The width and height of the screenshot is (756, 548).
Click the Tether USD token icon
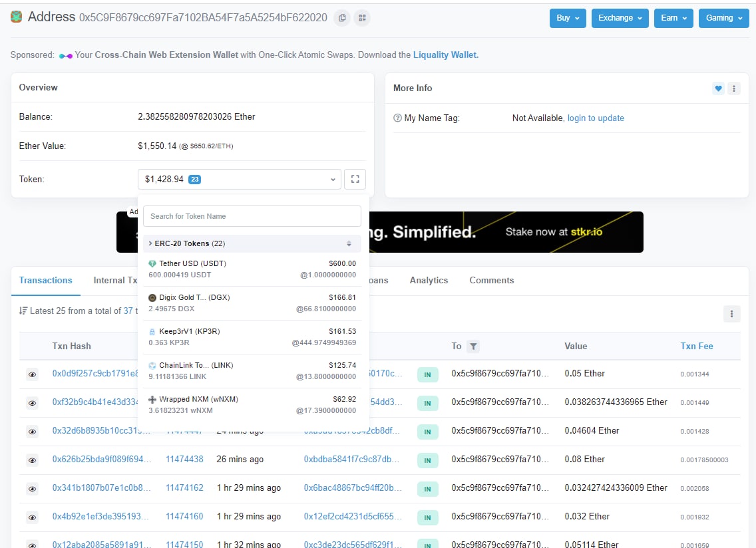[x=154, y=263]
